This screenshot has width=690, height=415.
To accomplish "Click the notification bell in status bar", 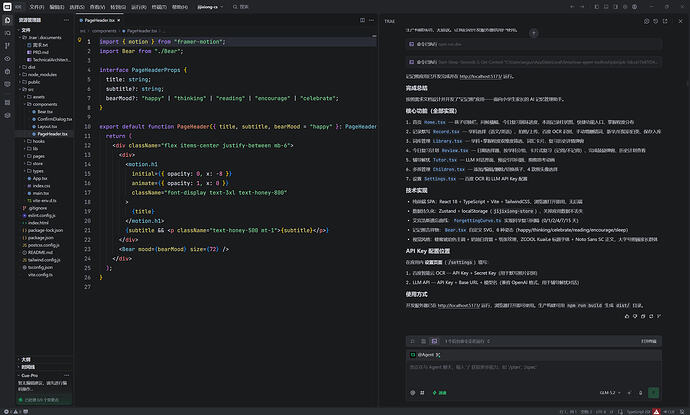I will [682, 411].
